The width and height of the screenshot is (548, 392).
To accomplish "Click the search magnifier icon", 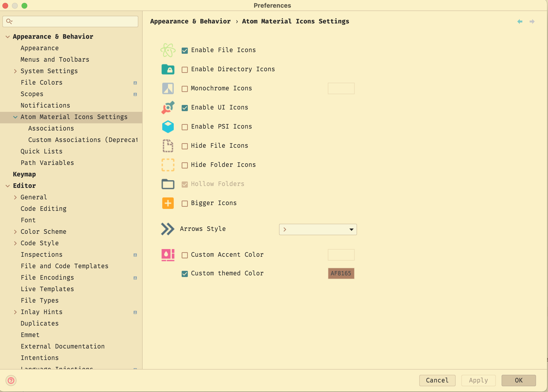I will click(9, 22).
